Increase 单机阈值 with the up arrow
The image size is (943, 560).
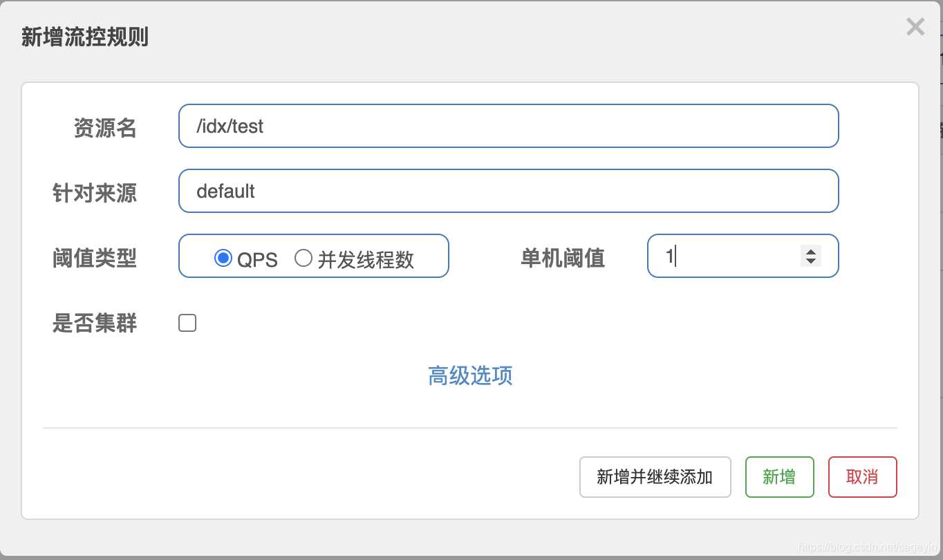click(811, 250)
